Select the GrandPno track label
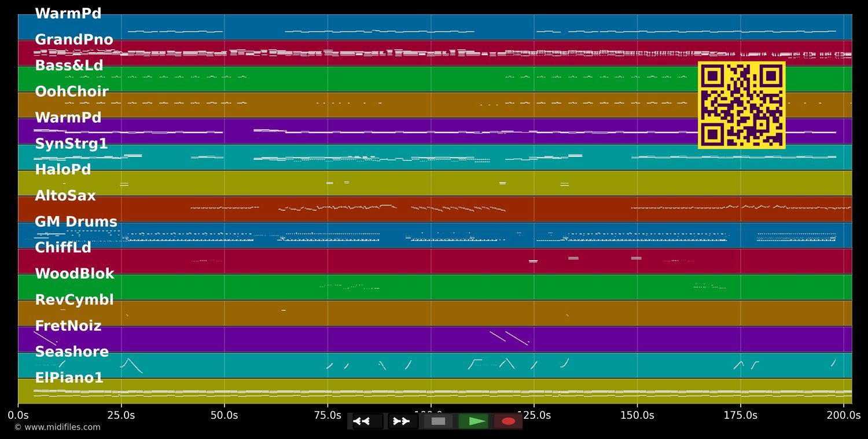The image size is (868, 439). pyautogui.click(x=74, y=40)
